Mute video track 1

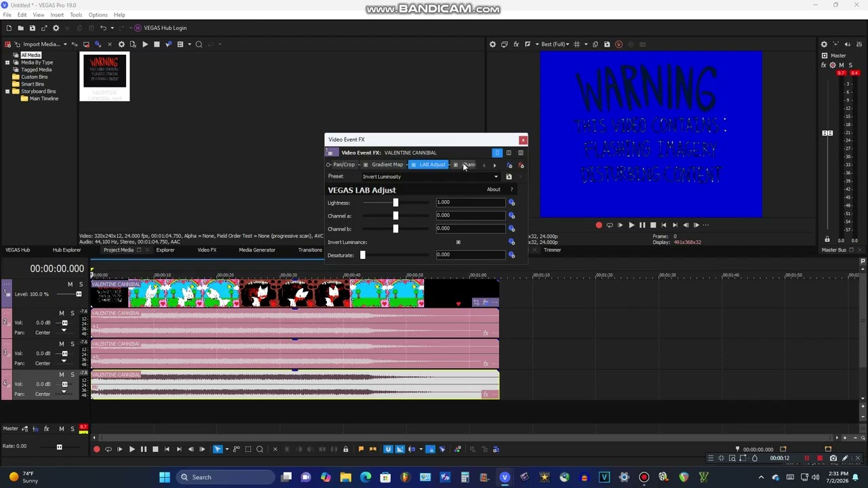70,284
